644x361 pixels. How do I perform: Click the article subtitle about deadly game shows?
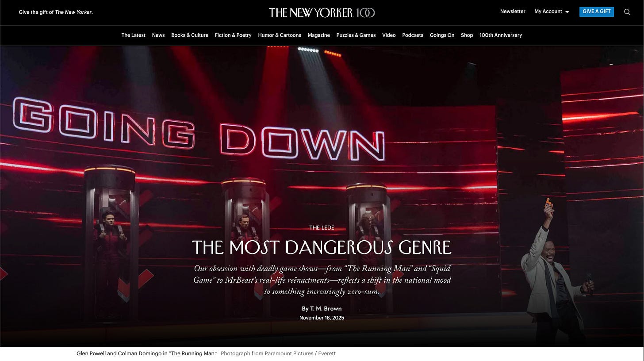322,280
